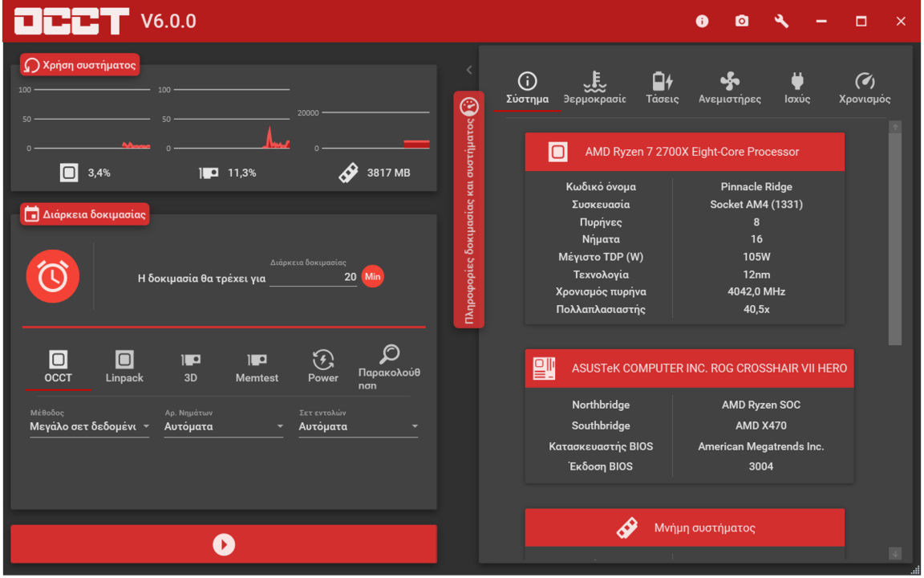This screenshot has height=578, width=924.
Task: Click the 3817 MB memory usage text
Action: [388, 173]
